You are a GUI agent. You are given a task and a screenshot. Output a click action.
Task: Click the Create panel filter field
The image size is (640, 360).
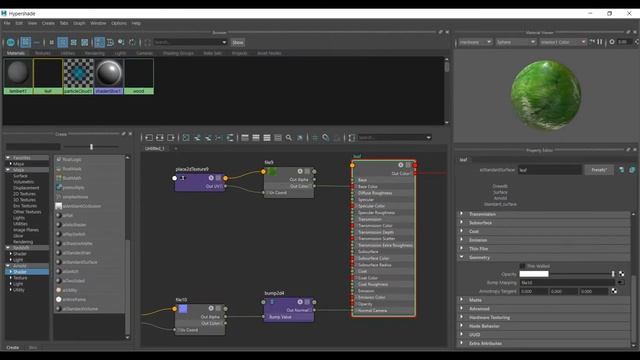[33, 147]
